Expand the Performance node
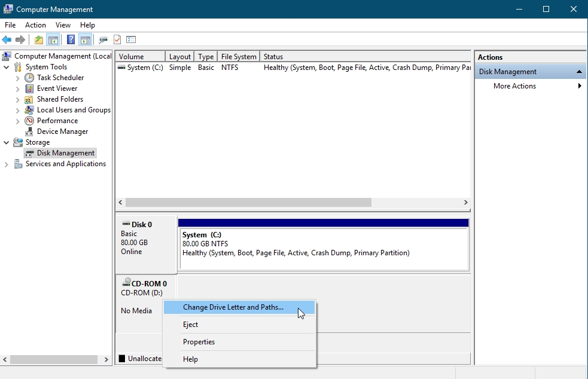 pos(17,121)
